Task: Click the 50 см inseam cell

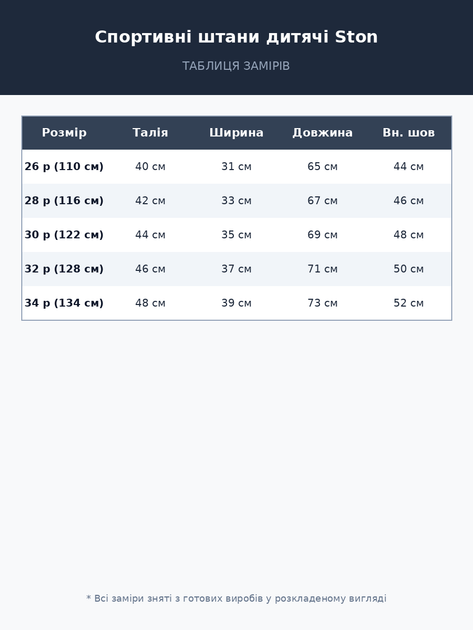Action: click(408, 269)
